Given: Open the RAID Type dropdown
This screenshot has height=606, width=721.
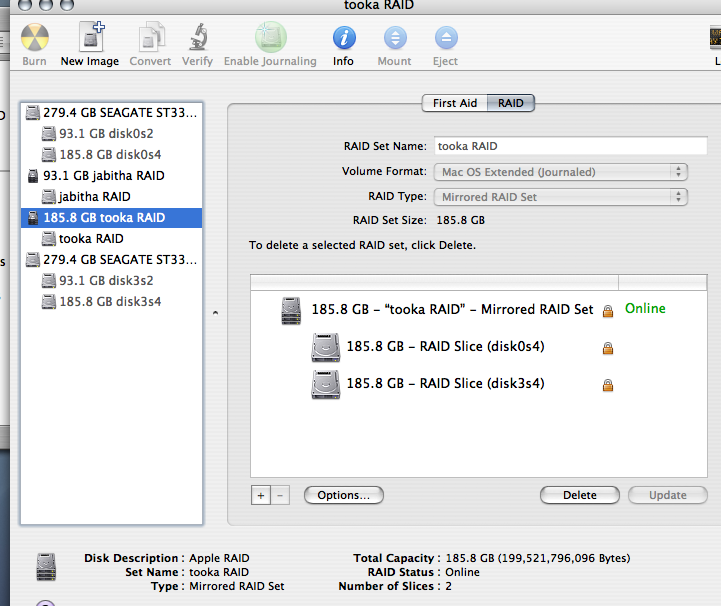Looking at the screenshot, I should tap(561, 197).
